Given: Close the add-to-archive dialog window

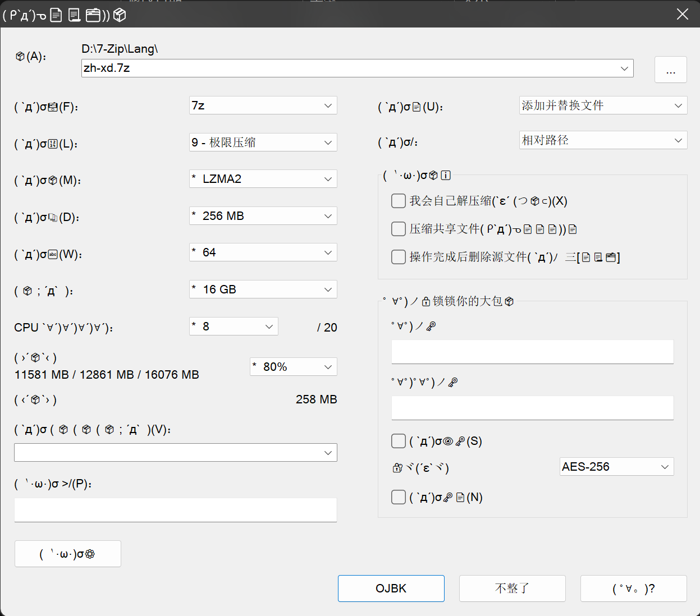Looking at the screenshot, I should click(x=682, y=14).
